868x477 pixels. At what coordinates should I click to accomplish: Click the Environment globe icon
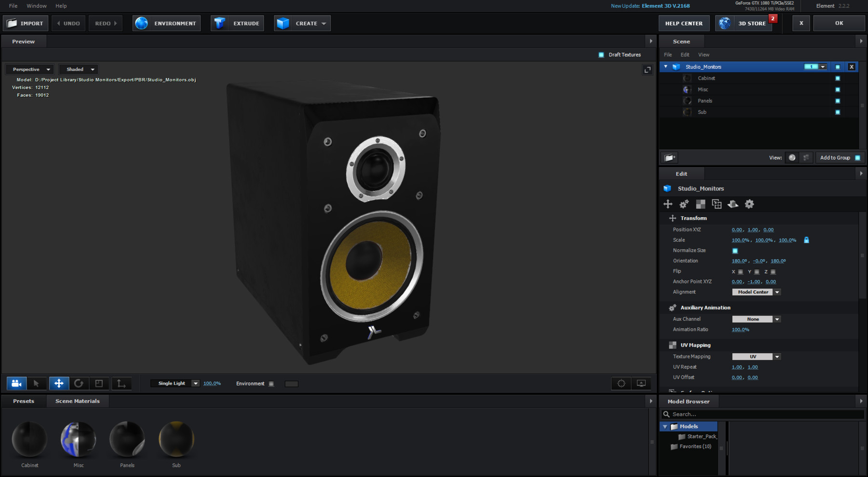coord(141,23)
